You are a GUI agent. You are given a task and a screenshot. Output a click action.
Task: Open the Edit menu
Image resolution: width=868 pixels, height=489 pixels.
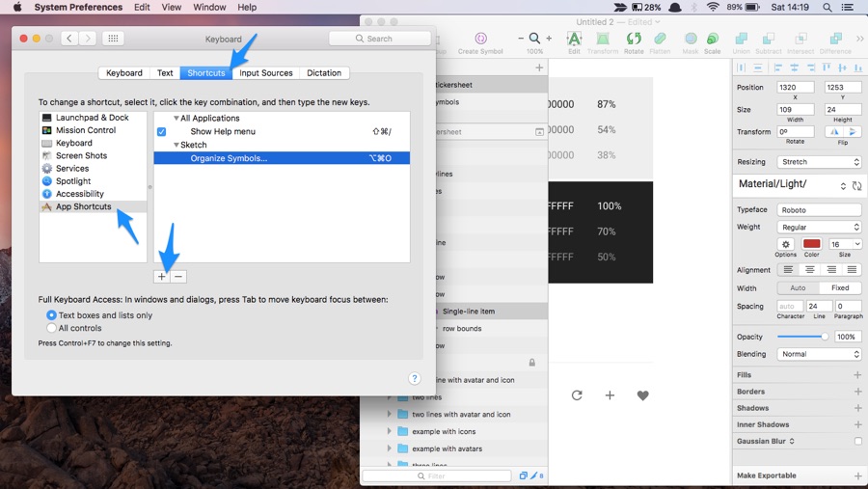point(142,7)
